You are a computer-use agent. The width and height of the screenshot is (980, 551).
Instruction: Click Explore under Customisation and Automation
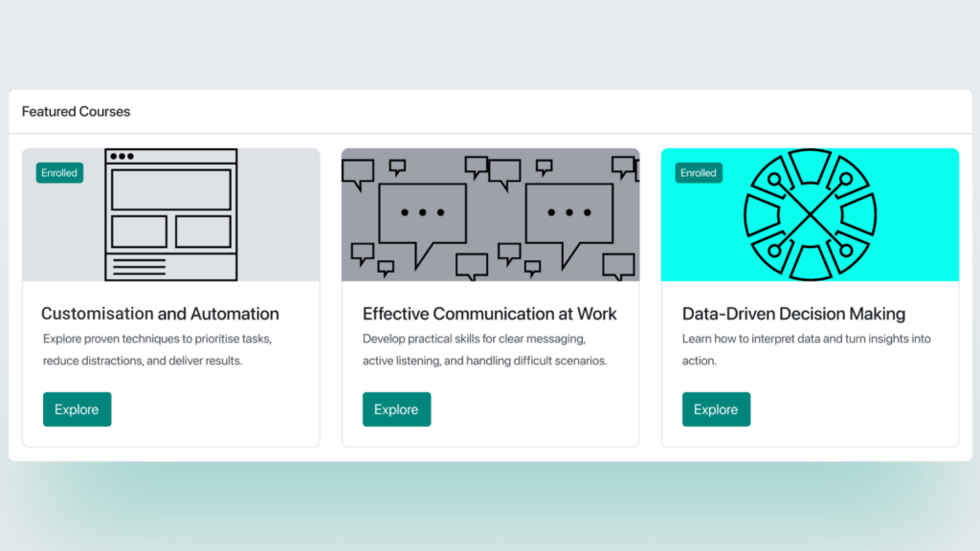point(77,409)
